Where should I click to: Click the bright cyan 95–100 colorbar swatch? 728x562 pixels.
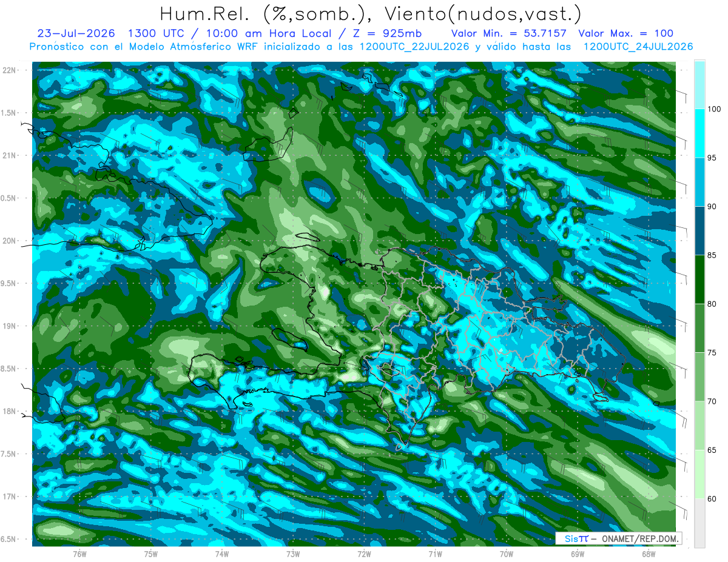click(699, 133)
